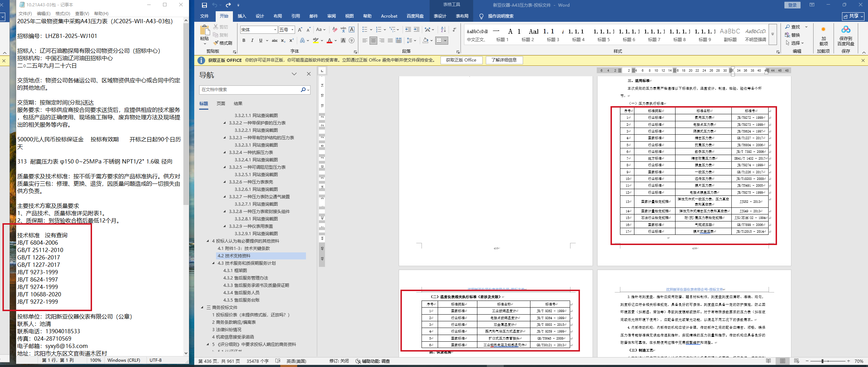Click the 获取正版 Office button
The width and height of the screenshot is (868, 367).
click(461, 60)
